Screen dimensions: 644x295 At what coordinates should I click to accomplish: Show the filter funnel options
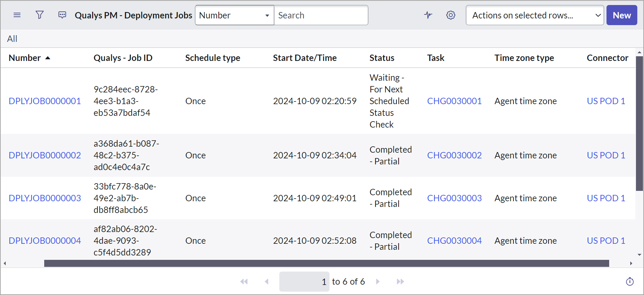pyautogui.click(x=40, y=15)
